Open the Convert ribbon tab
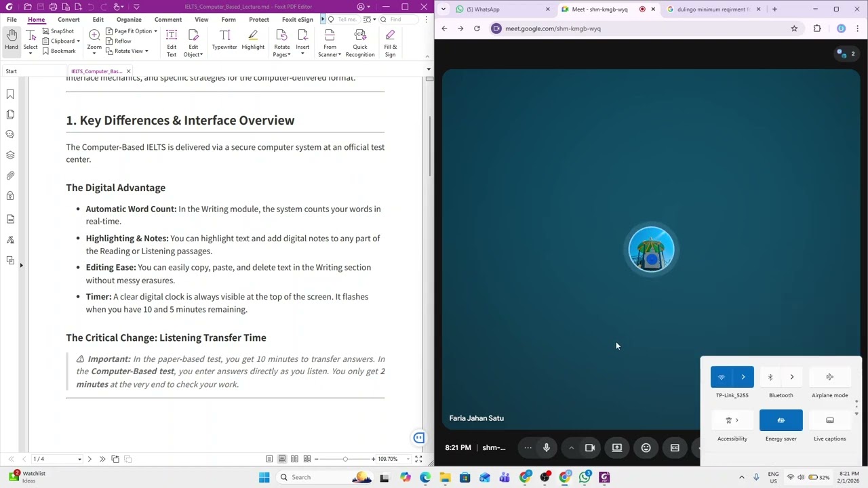The image size is (868, 488). (68, 19)
